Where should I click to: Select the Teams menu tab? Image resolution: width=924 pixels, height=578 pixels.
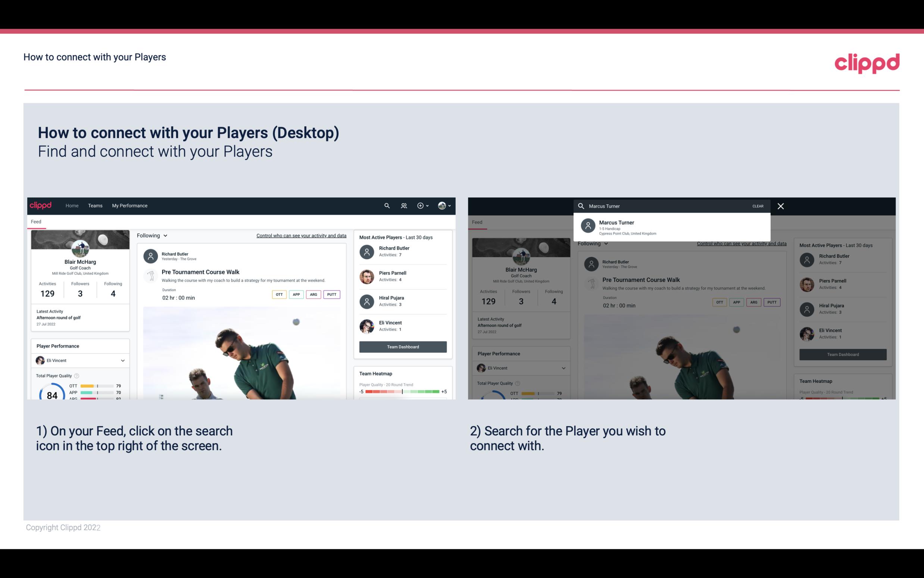pyautogui.click(x=95, y=205)
